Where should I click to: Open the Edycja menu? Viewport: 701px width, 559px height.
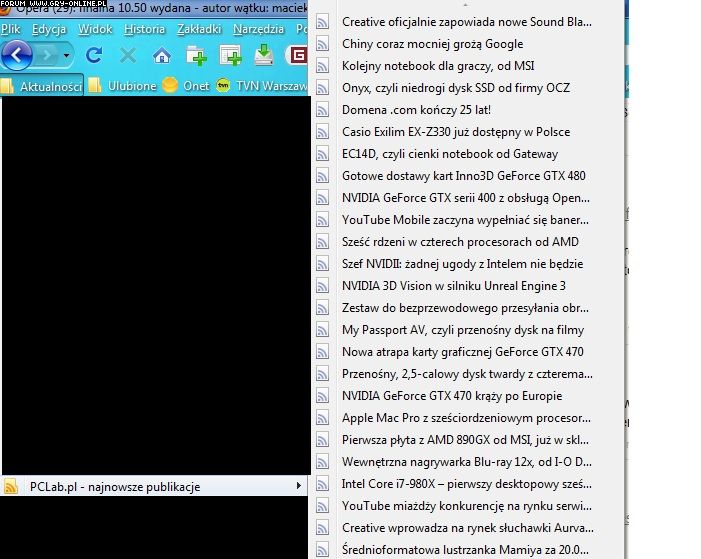point(49,29)
